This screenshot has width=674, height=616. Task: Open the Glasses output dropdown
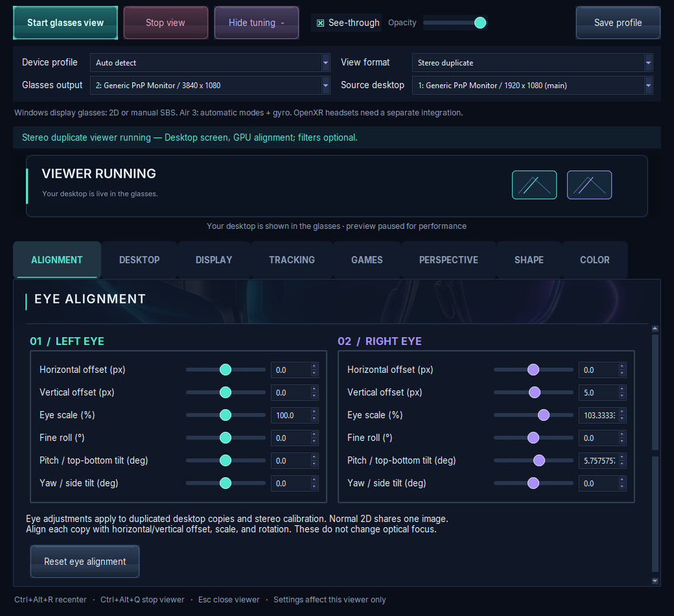point(210,85)
